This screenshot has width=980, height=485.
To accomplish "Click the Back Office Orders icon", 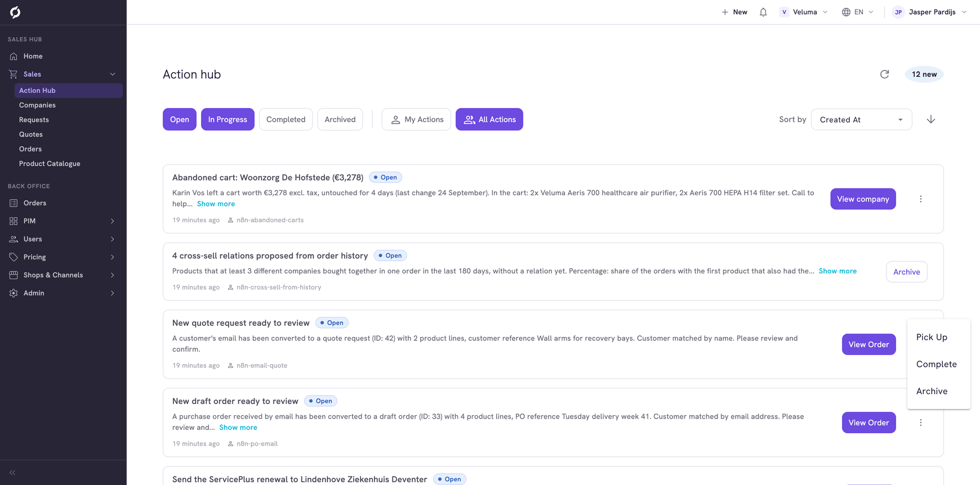I will coord(14,203).
